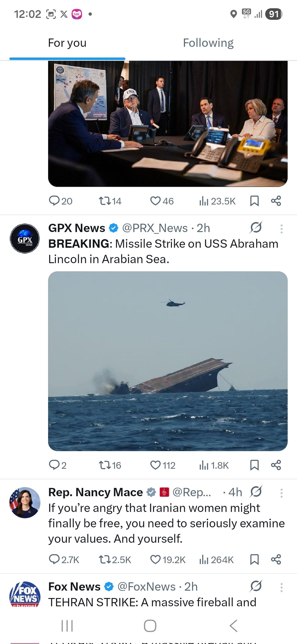
Task: Repost Rep. Nancy Mace's post
Action: coord(104,559)
